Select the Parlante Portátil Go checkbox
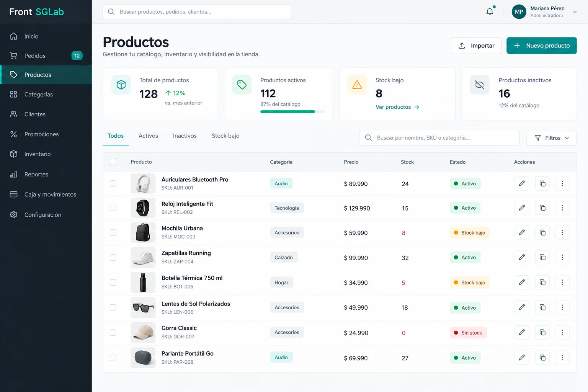588x392 pixels. click(113, 358)
